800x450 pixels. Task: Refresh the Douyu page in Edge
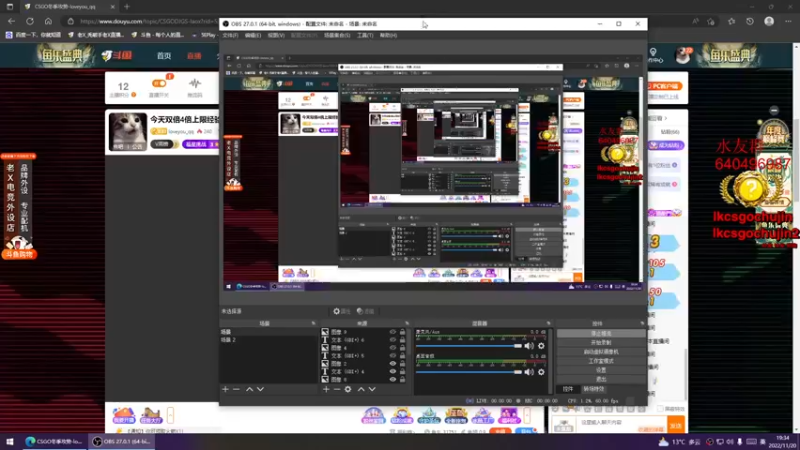pos(30,21)
